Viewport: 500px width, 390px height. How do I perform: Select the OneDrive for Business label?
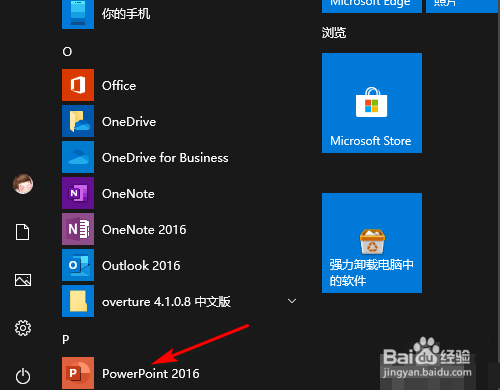coord(165,158)
